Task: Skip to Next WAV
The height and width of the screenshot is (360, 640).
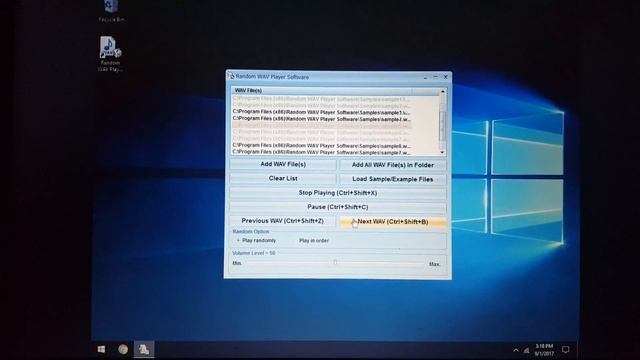Action: pos(393,222)
